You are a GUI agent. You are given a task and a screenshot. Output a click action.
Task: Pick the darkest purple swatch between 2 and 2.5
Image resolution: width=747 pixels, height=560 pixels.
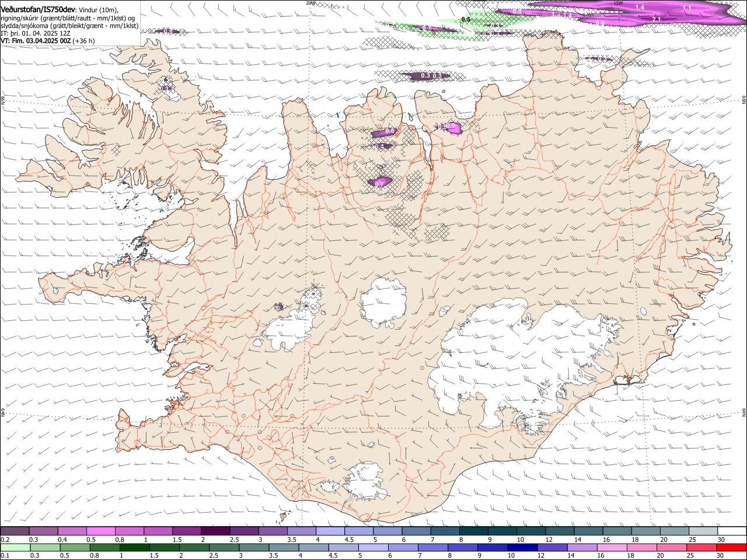215,531
